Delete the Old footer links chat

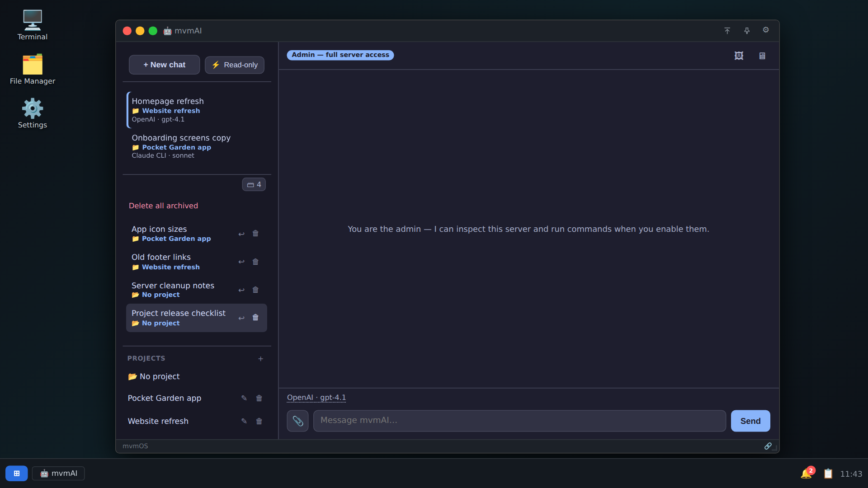255,262
